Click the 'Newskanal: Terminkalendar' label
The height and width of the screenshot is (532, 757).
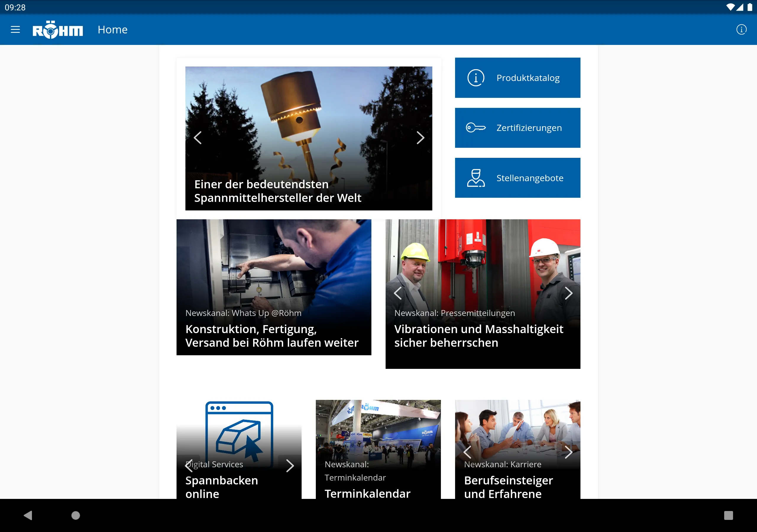coord(355,471)
